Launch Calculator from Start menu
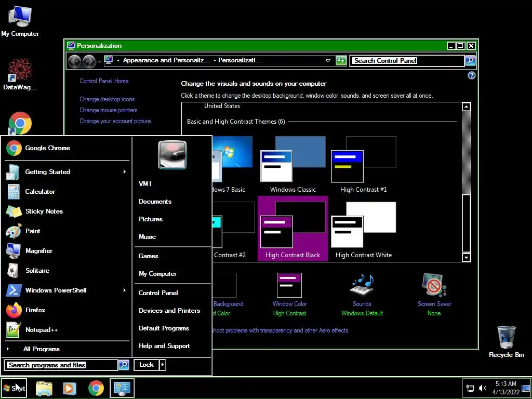This screenshot has width=532, height=399. pyautogui.click(x=67, y=191)
